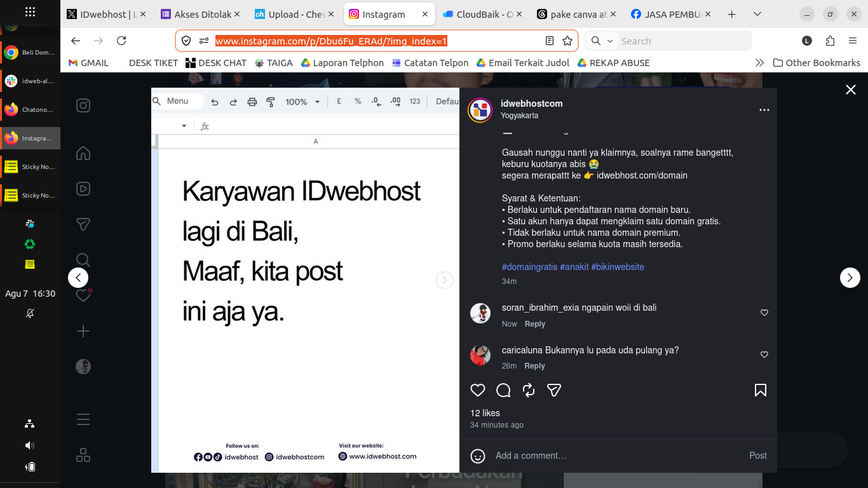The height and width of the screenshot is (488, 868).
Task: Switch to pake canva Threads tab
Action: (575, 14)
